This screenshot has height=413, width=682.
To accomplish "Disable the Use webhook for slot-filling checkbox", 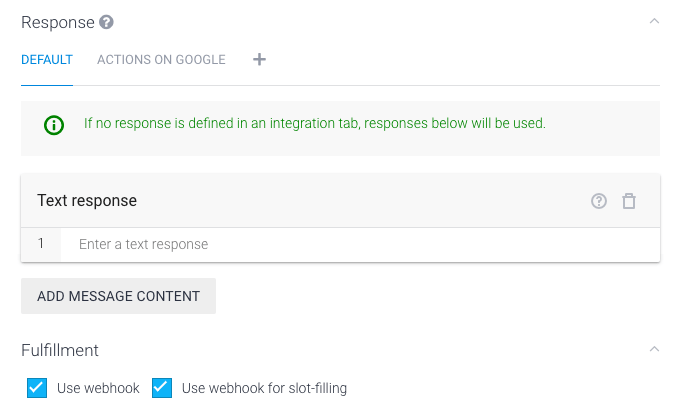I will tap(162, 388).
